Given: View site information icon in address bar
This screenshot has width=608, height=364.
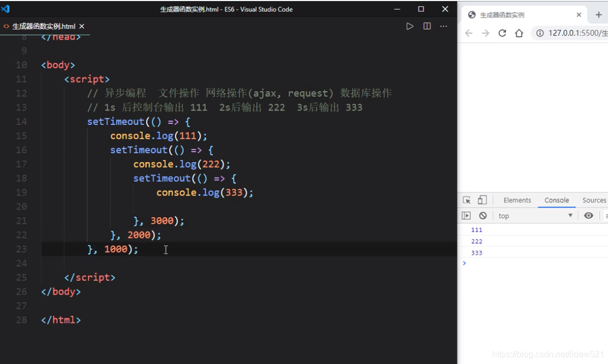Looking at the screenshot, I should (x=540, y=33).
